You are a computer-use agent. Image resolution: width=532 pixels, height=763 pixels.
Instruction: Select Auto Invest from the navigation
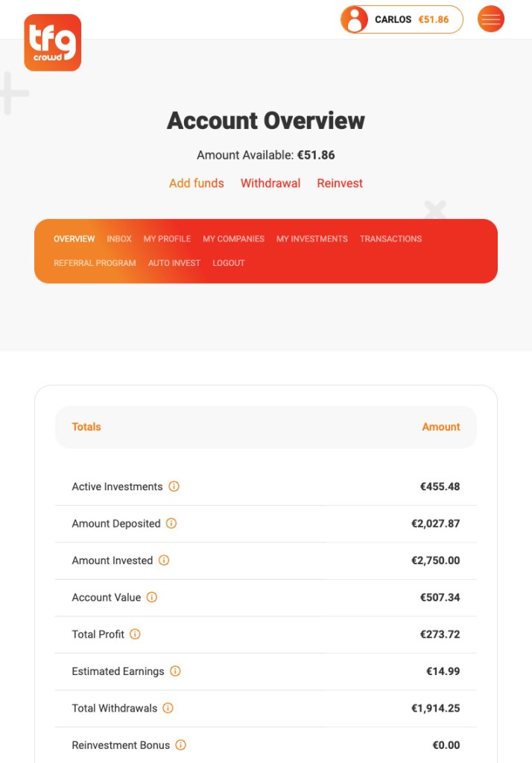click(174, 263)
